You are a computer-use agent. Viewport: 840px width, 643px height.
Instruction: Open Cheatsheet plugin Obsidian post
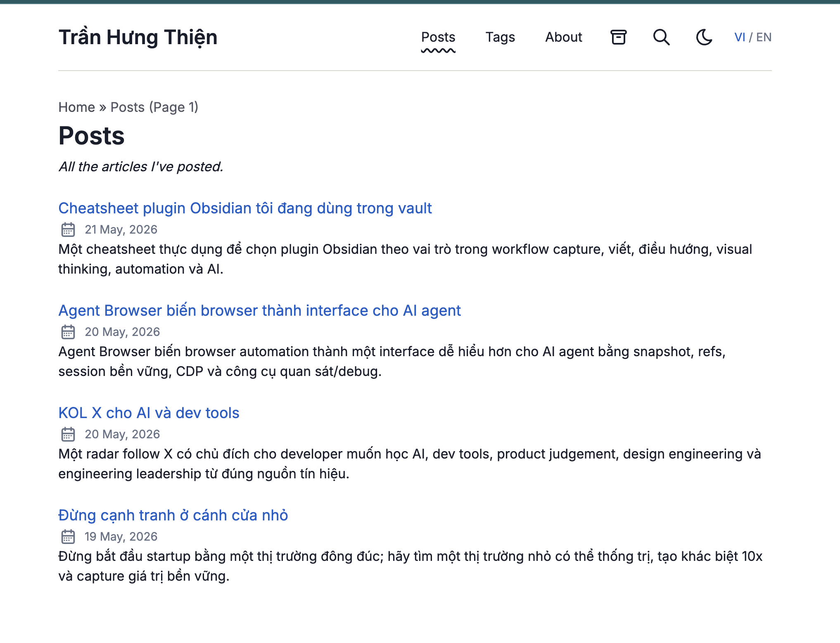click(x=245, y=208)
